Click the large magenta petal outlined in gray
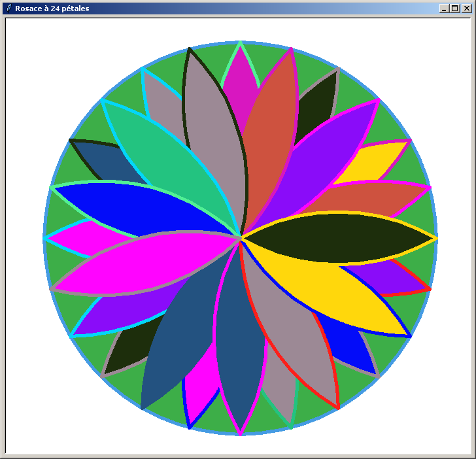The height and width of the screenshot is (459, 476). [144, 262]
